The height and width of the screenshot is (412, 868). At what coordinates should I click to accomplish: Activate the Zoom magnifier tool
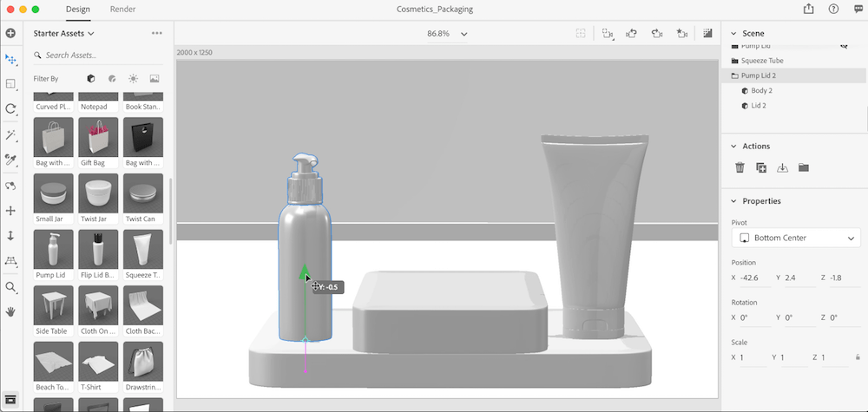click(10, 286)
